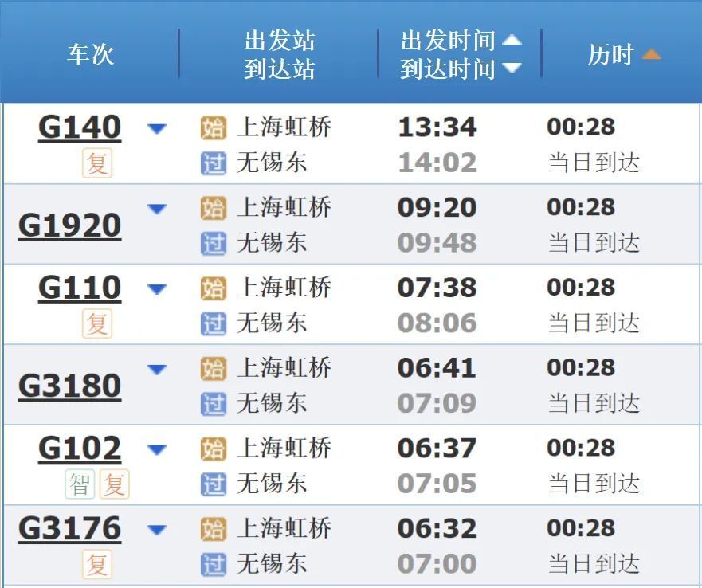
Task: Toggle descending sort on 到达时间 arrow
Action: coord(513,67)
